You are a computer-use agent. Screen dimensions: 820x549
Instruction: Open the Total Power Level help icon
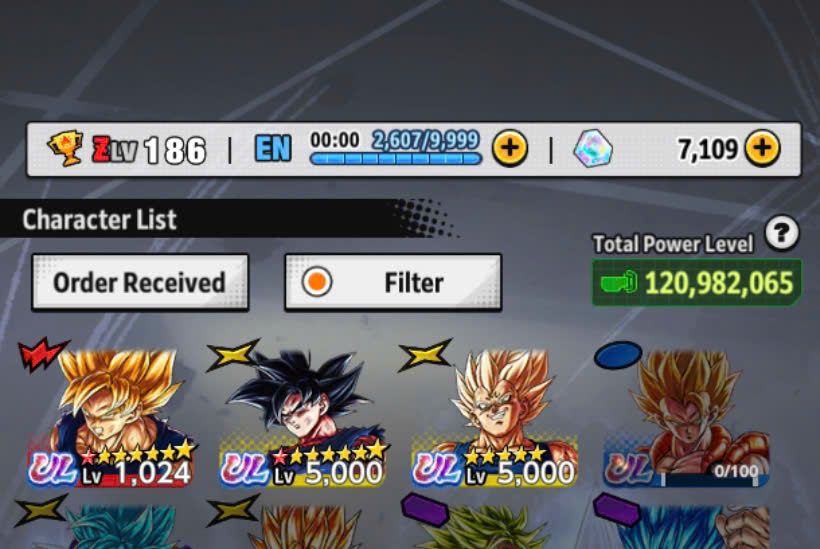tap(781, 233)
